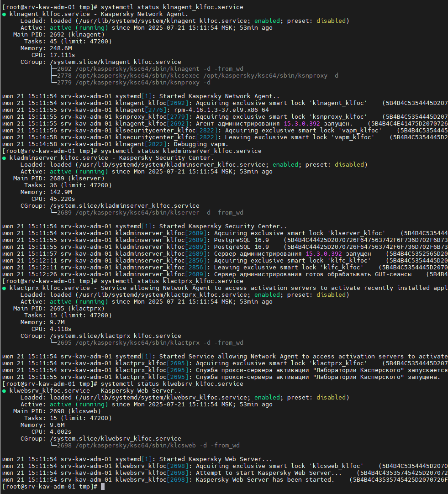The image size is (448, 494).
Task: Click the value 'CPU: 17.111s'
Action: pos(53,55)
